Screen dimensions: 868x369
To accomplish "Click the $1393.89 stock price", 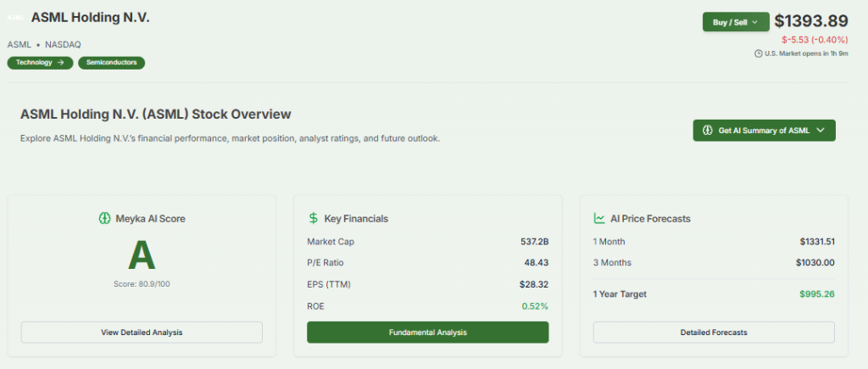I will [810, 21].
